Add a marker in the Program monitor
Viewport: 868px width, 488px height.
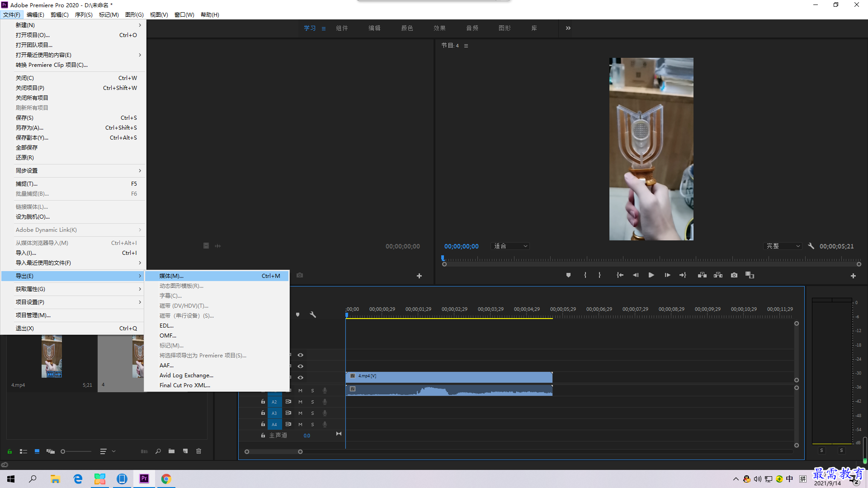pos(568,275)
